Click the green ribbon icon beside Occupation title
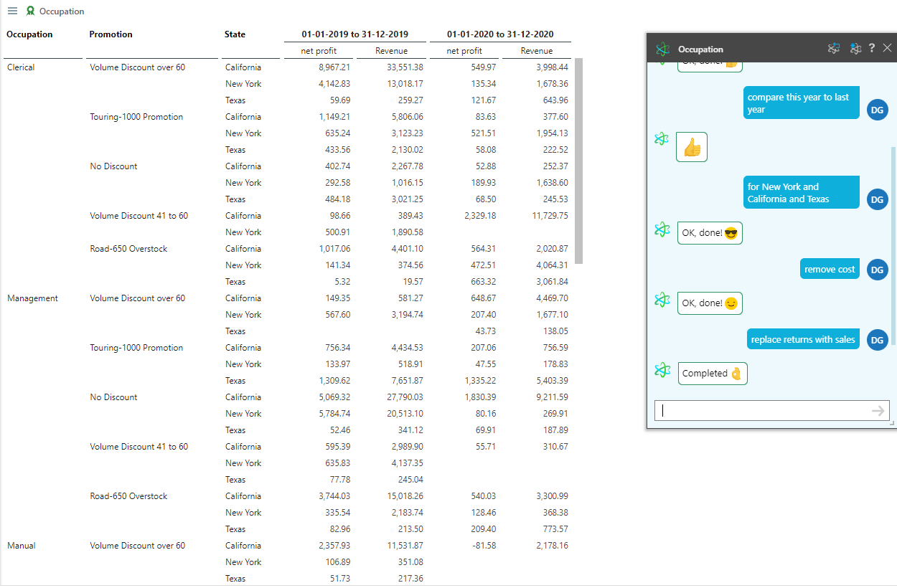The width and height of the screenshot is (897, 588). 30,11
